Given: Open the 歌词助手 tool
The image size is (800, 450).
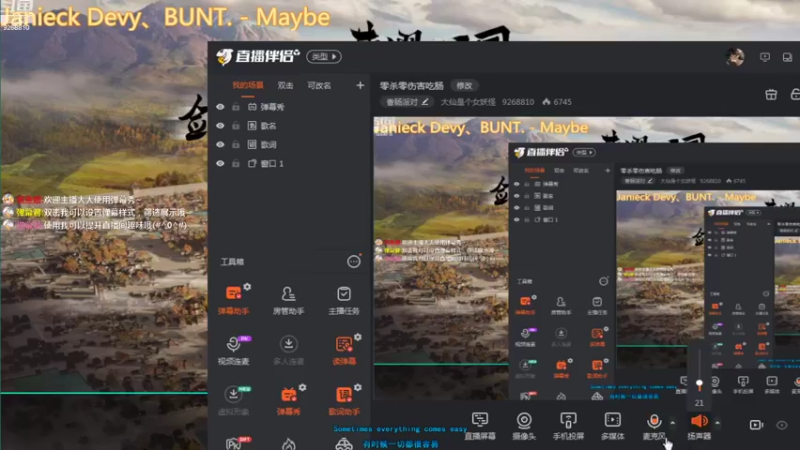Looking at the screenshot, I should click(x=344, y=401).
